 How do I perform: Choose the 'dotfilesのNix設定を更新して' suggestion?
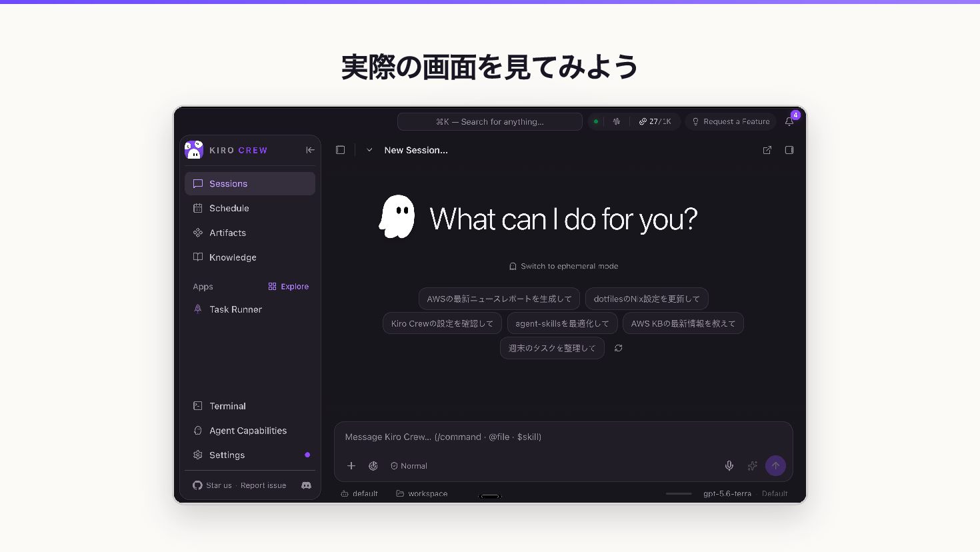pyautogui.click(x=647, y=299)
